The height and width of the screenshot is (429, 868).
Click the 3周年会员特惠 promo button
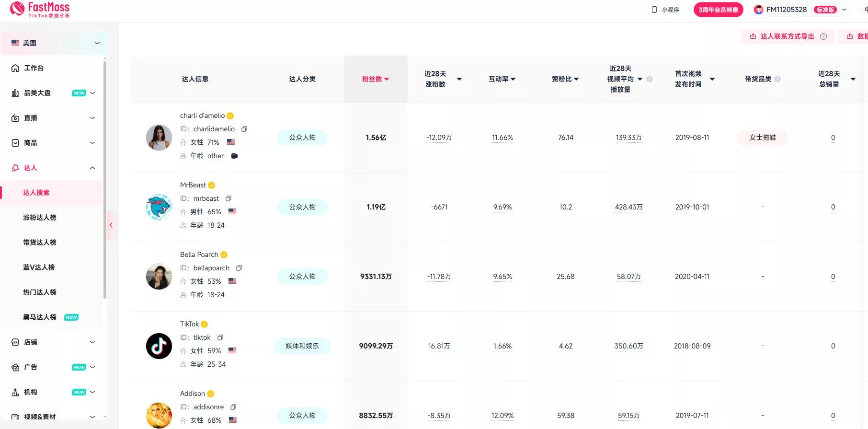coord(718,10)
